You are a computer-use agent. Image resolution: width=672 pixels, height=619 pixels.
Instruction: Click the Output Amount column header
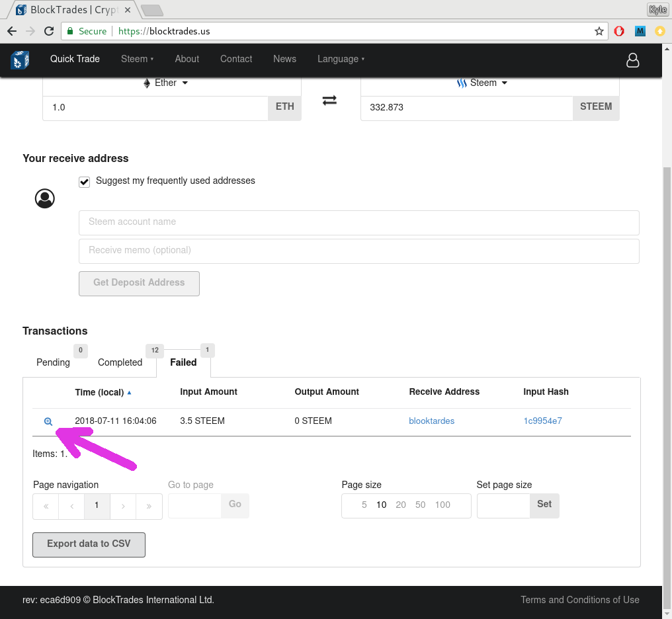(327, 392)
